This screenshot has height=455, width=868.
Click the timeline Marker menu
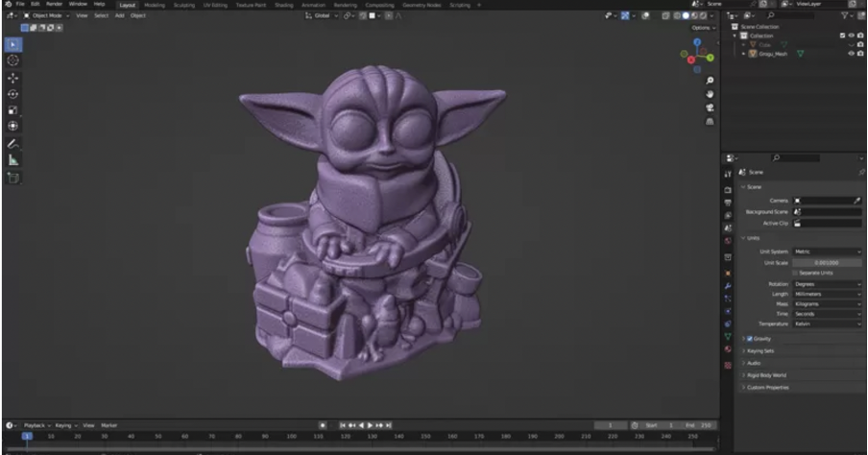[x=109, y=425]
